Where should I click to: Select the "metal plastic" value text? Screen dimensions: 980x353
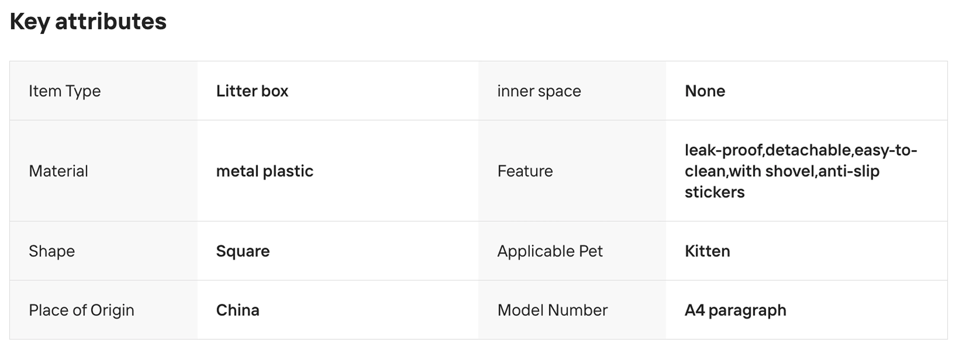265,171
